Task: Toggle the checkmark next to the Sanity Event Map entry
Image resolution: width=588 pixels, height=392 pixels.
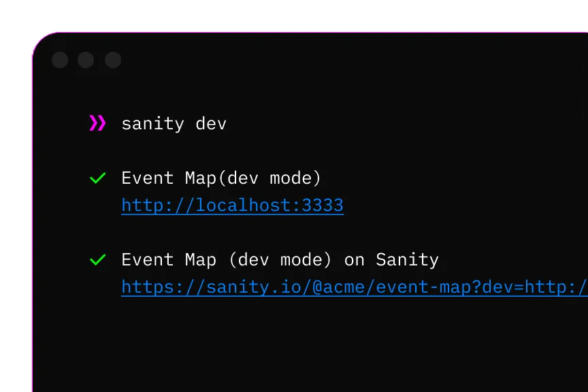Action: click(x=97, y=259)
